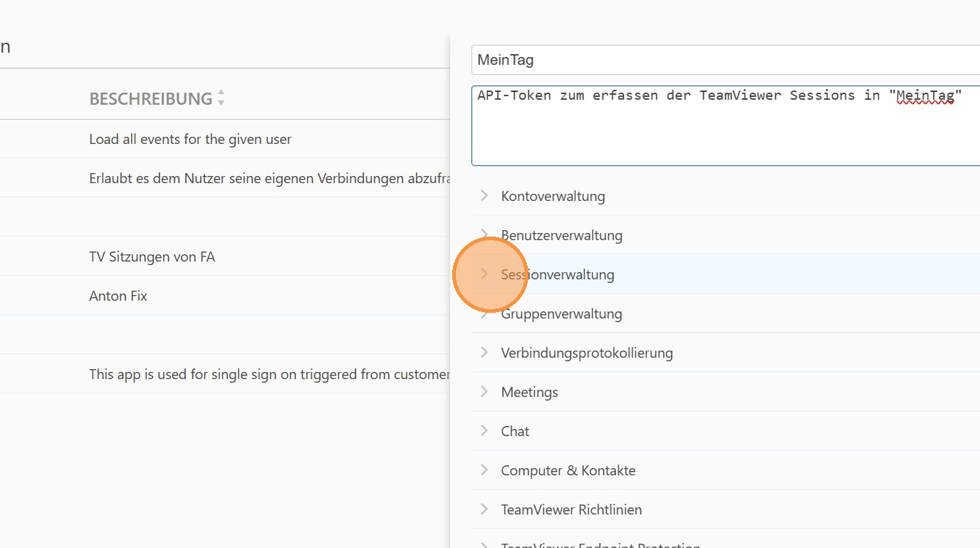
Task: Expand the Sessionverwaltung section
Action: tap(557, 274)
